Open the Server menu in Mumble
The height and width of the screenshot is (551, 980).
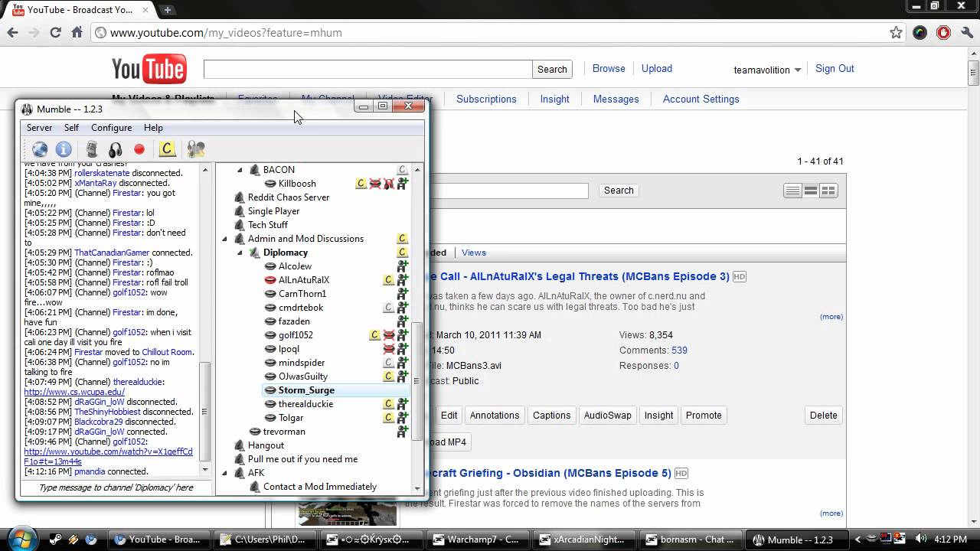click(39, 128)
